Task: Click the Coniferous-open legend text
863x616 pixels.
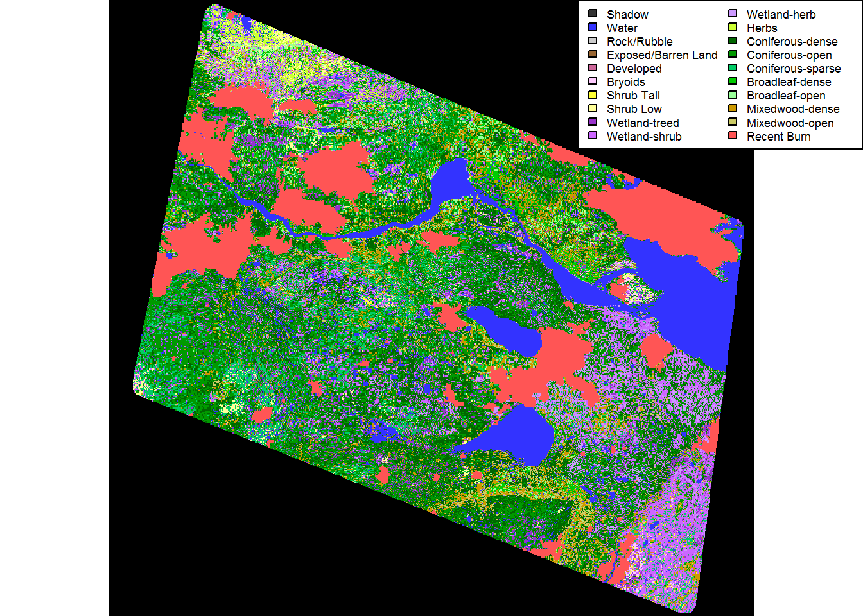Action: [789, 55]
